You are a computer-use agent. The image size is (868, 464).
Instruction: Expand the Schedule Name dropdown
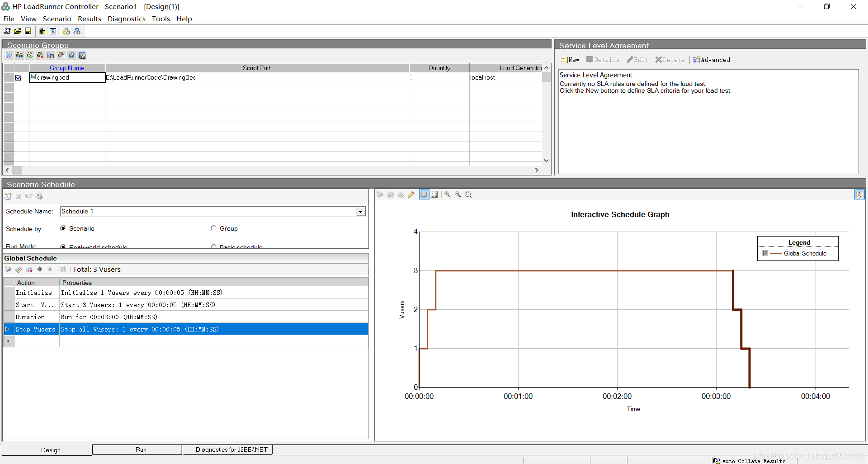360,211
